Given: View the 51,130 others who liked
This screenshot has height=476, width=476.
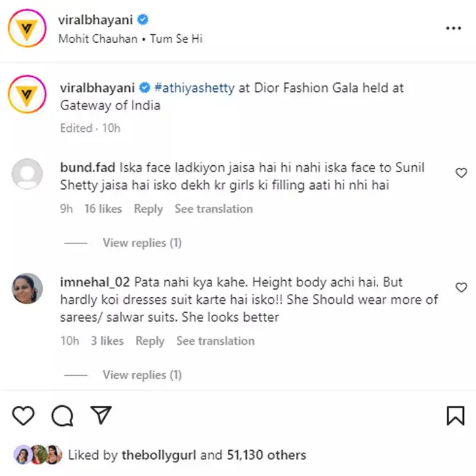Looking at the screenshot, I should pos(267,455).
